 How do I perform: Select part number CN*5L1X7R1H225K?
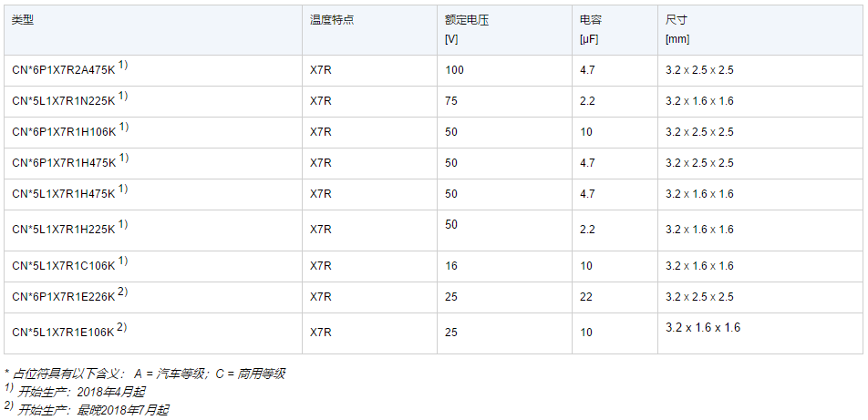tap(64, 230)
